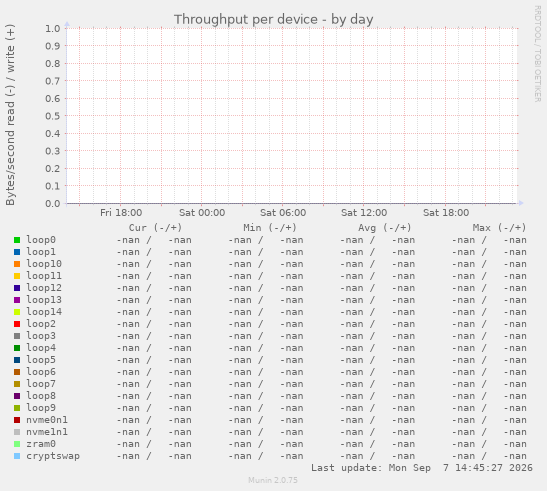Click the plum loop8 legend swatch

click(x=17, y=396)
